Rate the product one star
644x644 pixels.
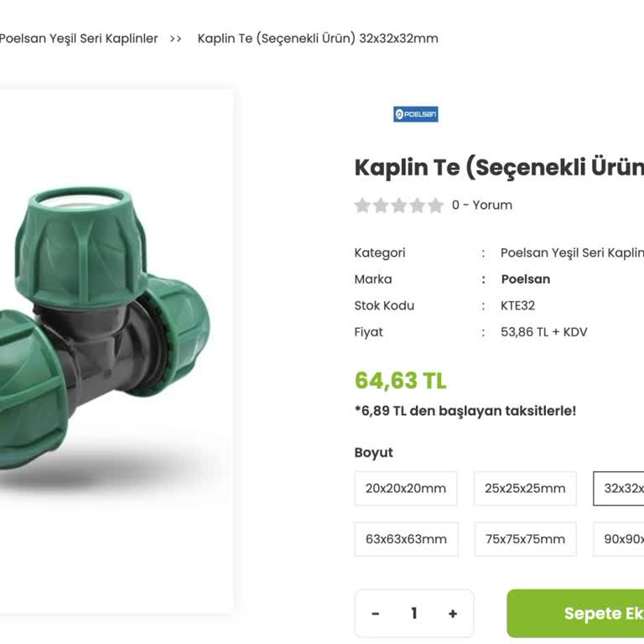pyautogui.click(x=362, y=205)
